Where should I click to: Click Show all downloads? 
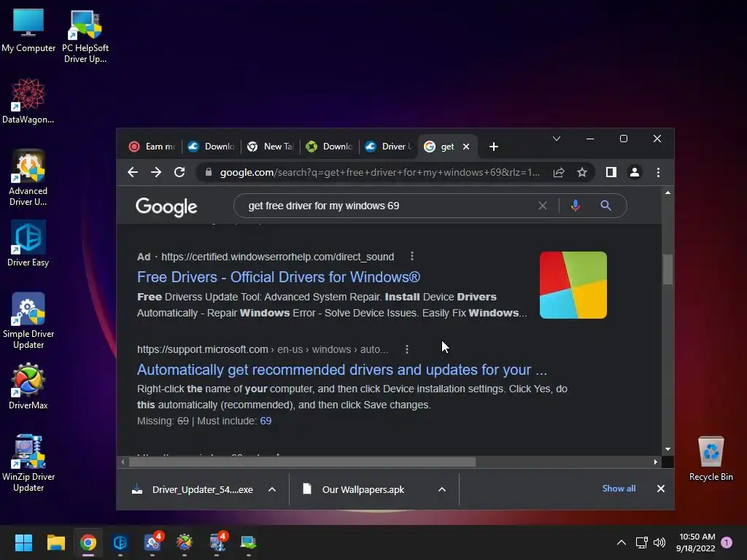[619, 489]
